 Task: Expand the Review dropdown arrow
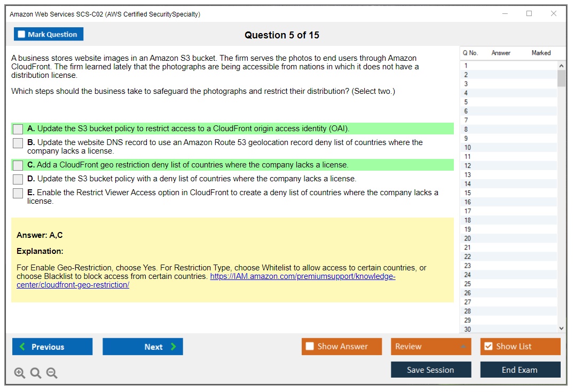pyautogui.click(x=463, y=347)
